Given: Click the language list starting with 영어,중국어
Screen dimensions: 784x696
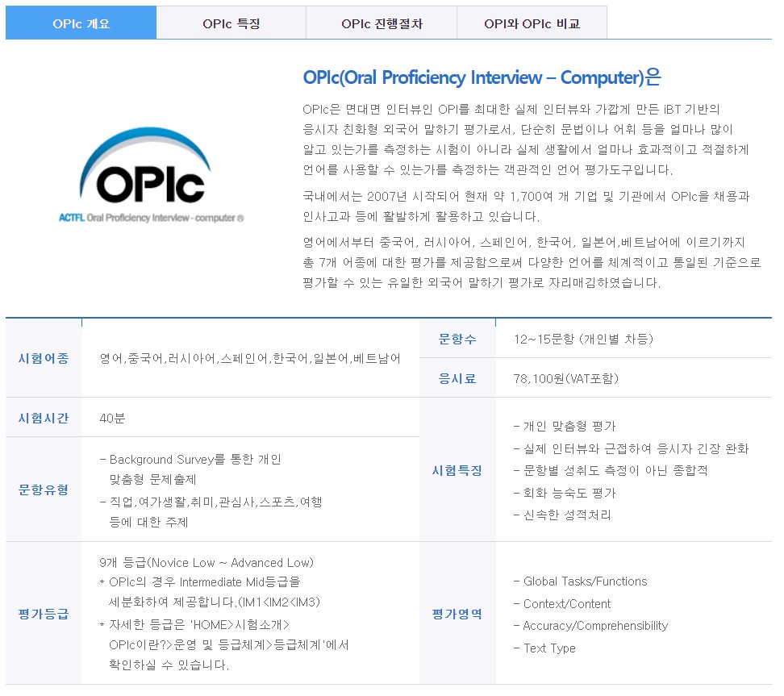Looking at the screenshot, I should tap(250, 359).
